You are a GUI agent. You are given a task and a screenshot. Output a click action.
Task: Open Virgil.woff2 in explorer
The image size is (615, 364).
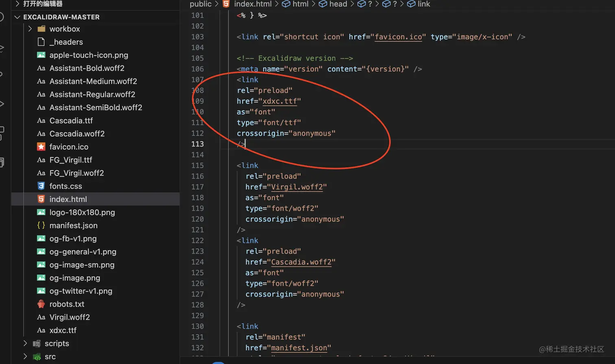[70, 317]
